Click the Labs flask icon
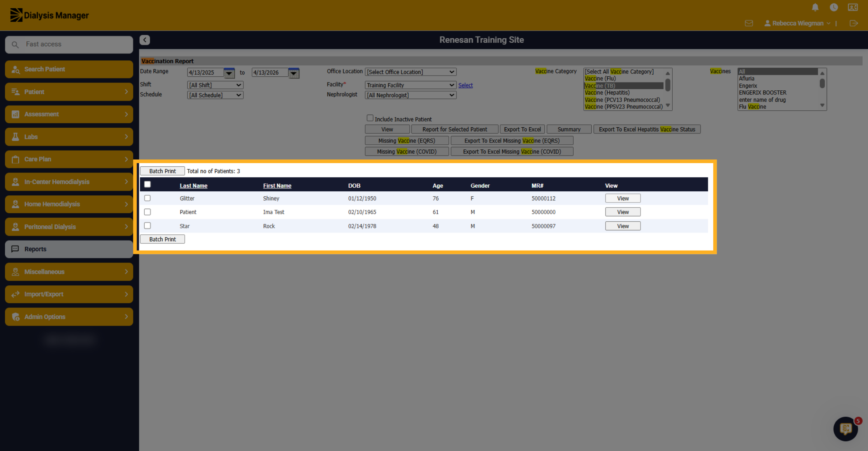Screen dimensions: 868x451 tap(16, 137)
